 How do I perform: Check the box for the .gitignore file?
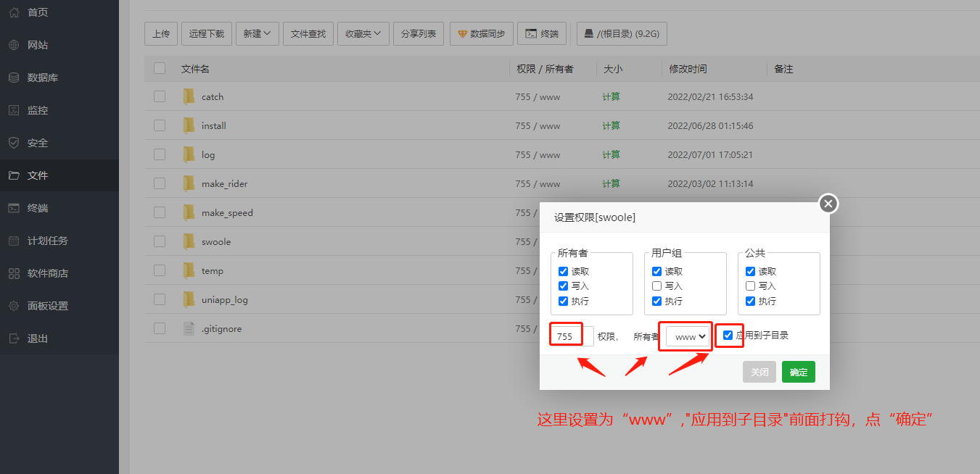pos(160,328)
